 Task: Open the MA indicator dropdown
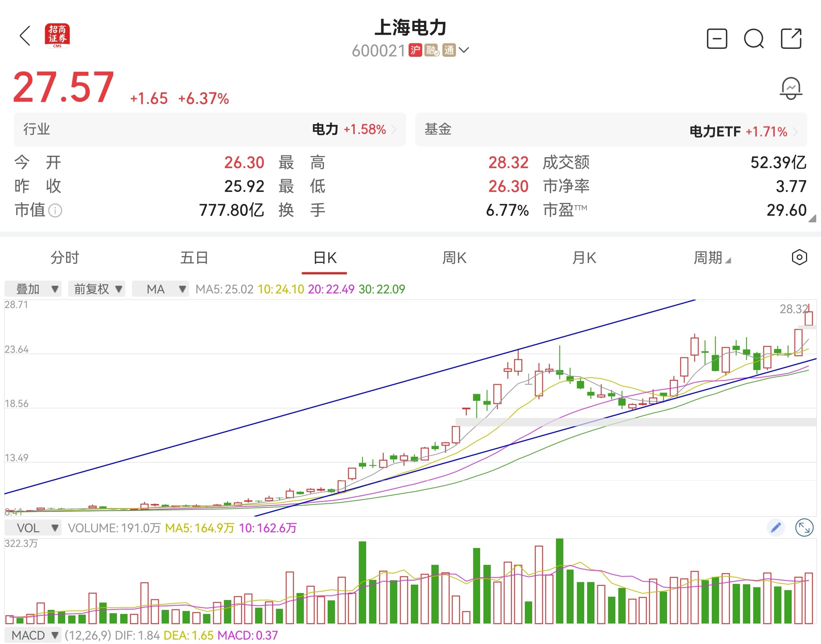point(161,289)
